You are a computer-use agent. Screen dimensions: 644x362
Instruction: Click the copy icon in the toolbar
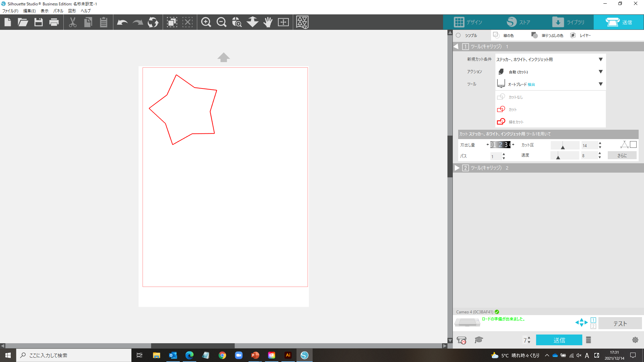[88, 22]
